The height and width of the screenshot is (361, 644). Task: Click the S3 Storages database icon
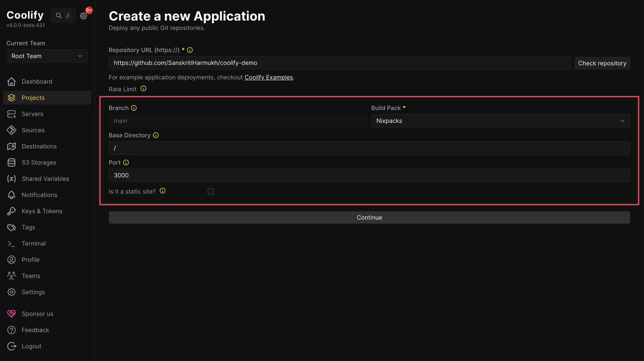coord(12,162)
